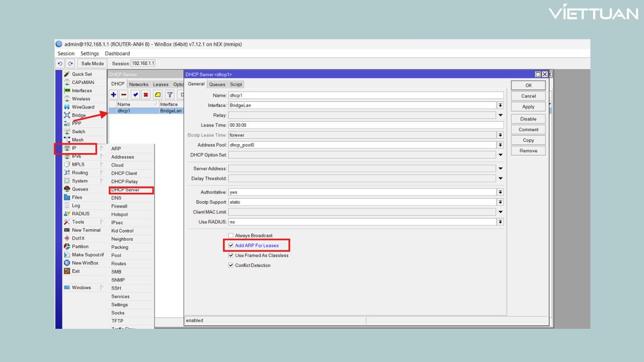644x362 pixels.
Task: Click Make Supout.rif in sidebar
Action: (88, 255)
